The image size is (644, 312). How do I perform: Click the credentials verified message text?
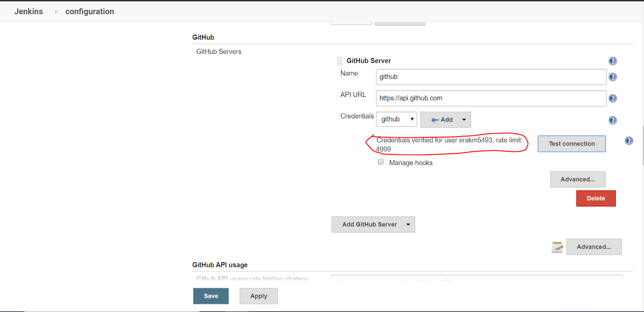(449, 145)
